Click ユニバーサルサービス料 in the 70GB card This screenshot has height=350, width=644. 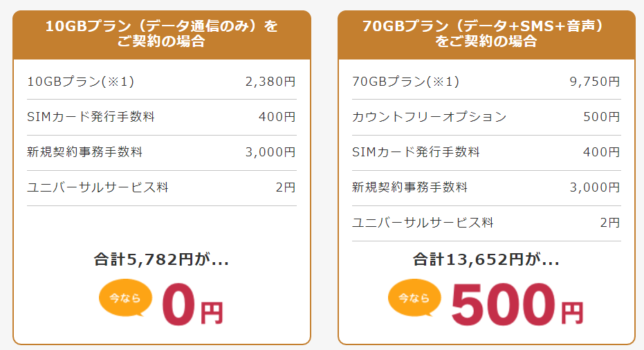[423, 223]
